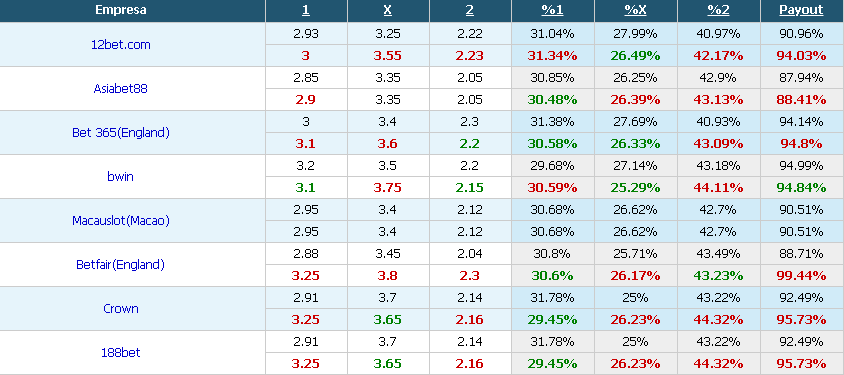Click Betfair's 99.44% payout cell
The width and height of the screenshot is (844, 375).
[801, 276]
